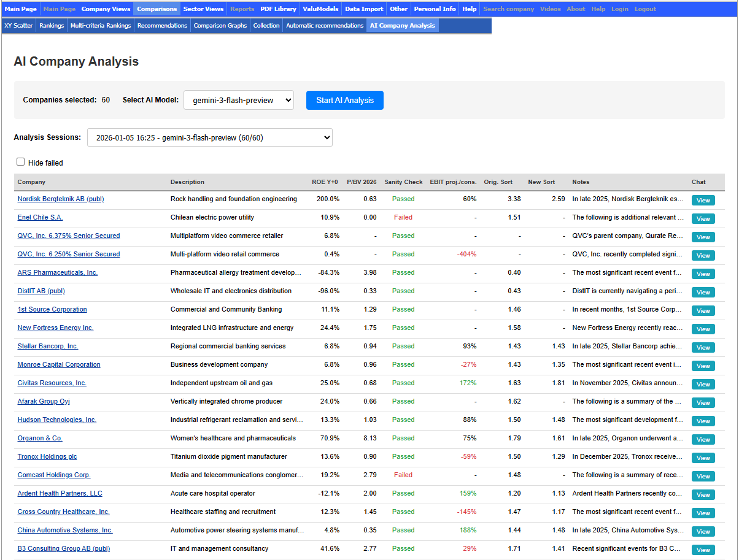Click View chat for B3 Consulting row
739x560 pixels.
[703, 550]
